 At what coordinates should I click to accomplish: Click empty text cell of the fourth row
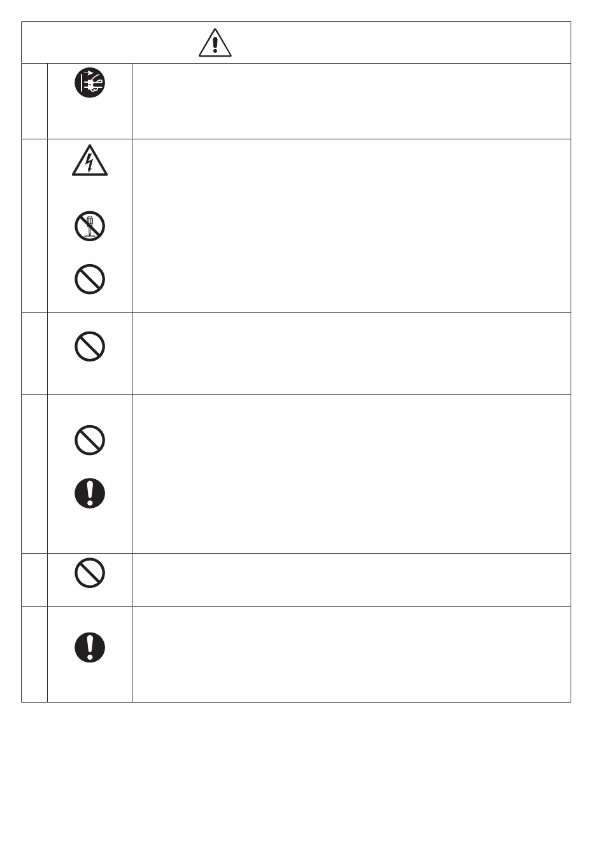click(351, 473)
